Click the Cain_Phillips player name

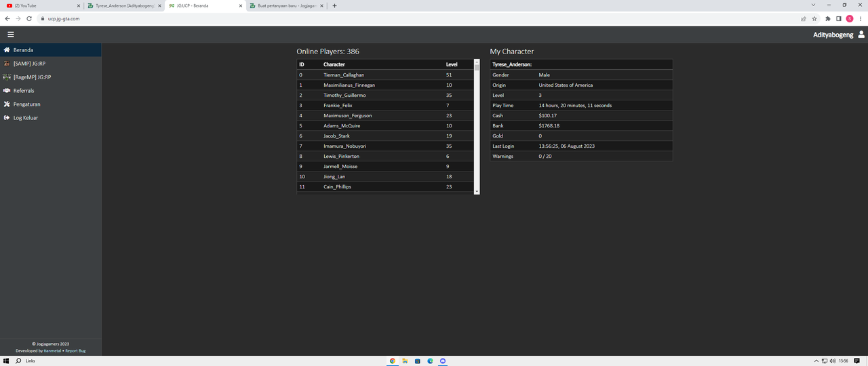click(x=337, y=186)
